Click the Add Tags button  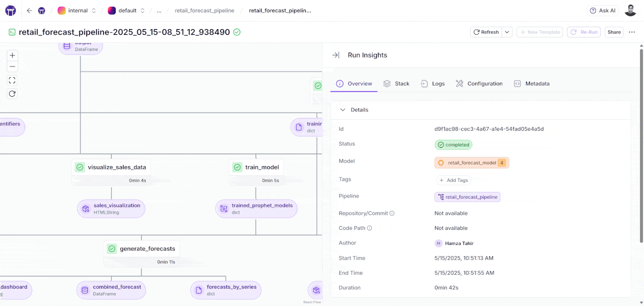tap(453, 180)
